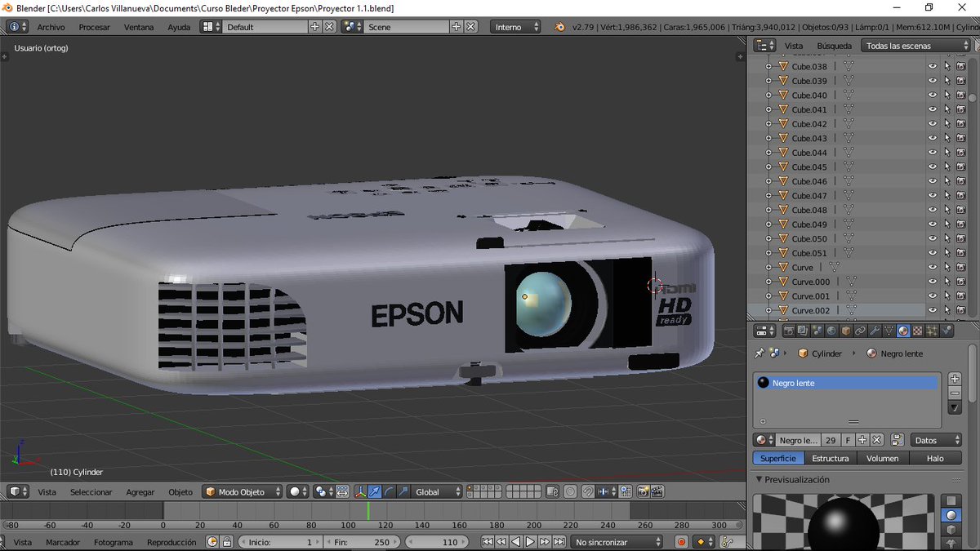This screenshot has height=551, width=980.
Task: Open the Modo Objeto mode dropdown
Action: (x=243, y=492)
